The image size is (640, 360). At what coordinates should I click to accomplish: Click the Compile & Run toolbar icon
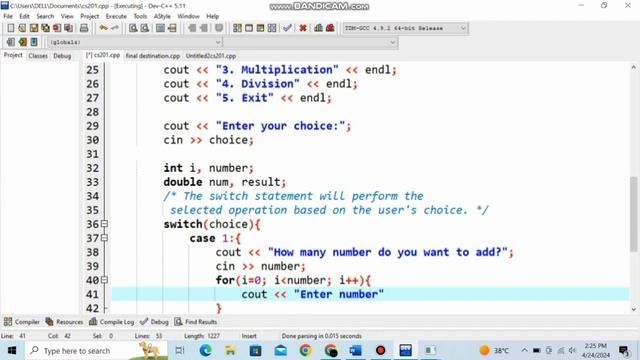[x=260, y=28]
